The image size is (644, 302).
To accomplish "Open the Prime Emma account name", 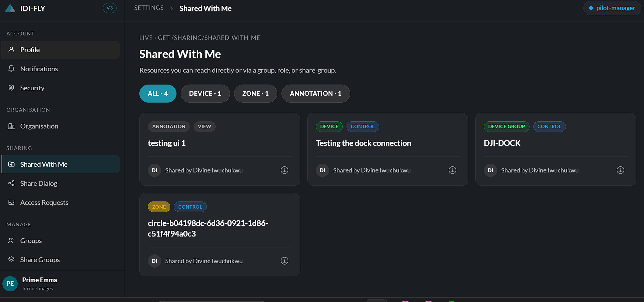I will (x=40, y=280).
